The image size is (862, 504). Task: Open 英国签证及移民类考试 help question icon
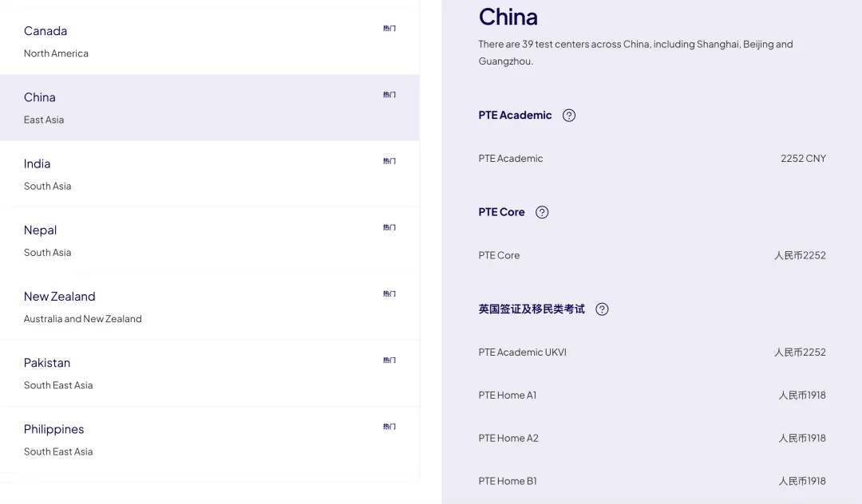point(602,309)
